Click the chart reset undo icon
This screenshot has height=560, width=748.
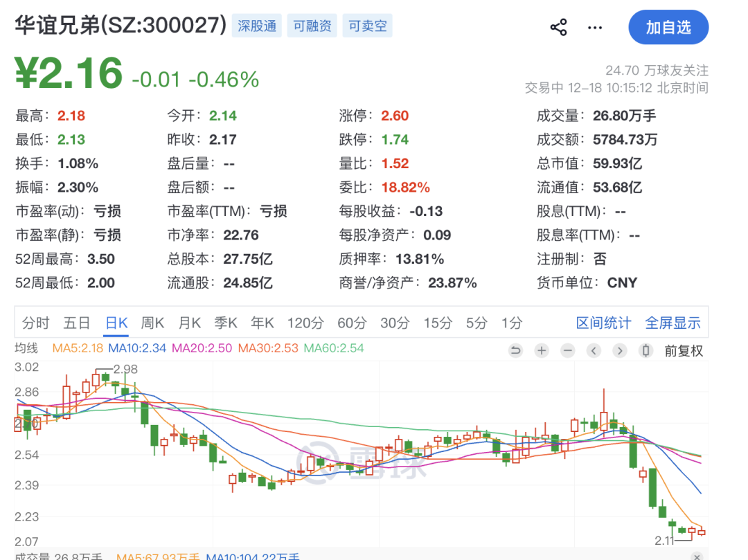point(515,351)
